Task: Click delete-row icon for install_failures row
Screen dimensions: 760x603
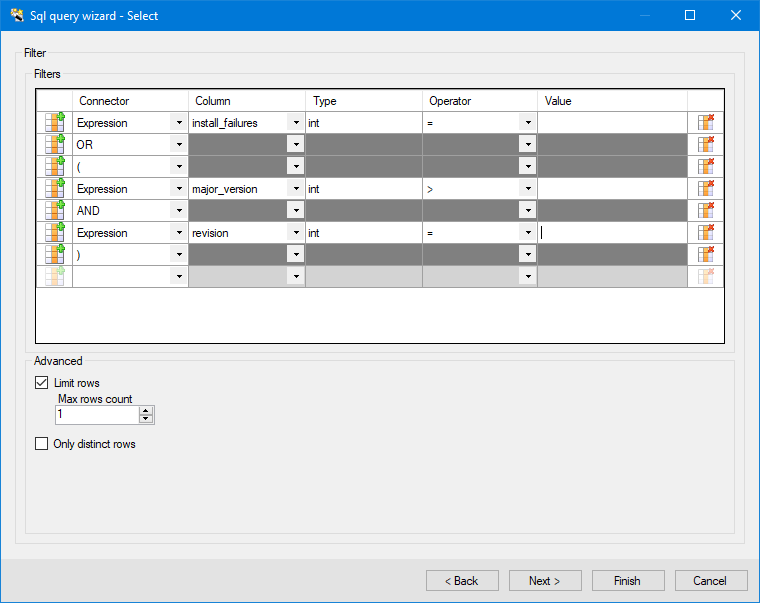Action: pos(706,123)
